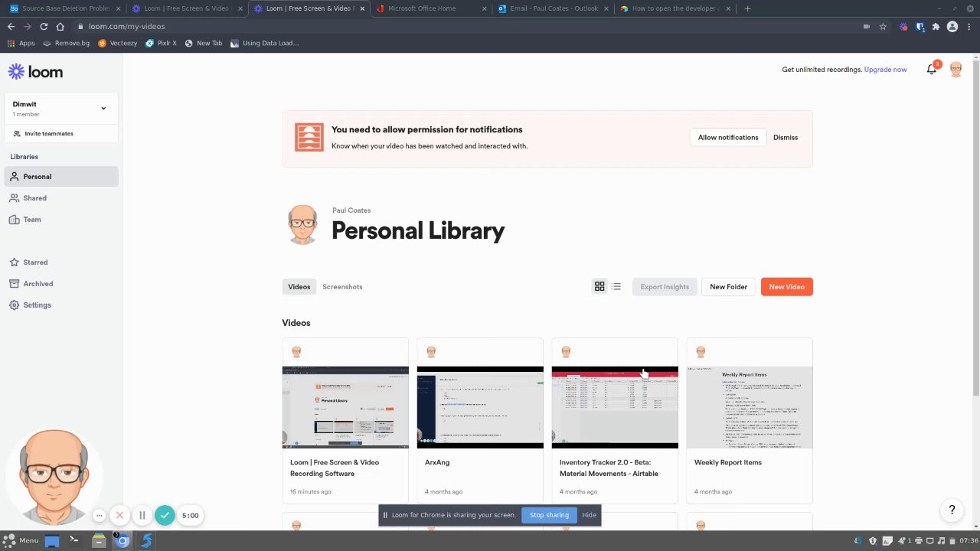Viewport: 980px width, 551px height.
Task: Expand the Dimwit workspace dropdown
Action: (103, 108)
